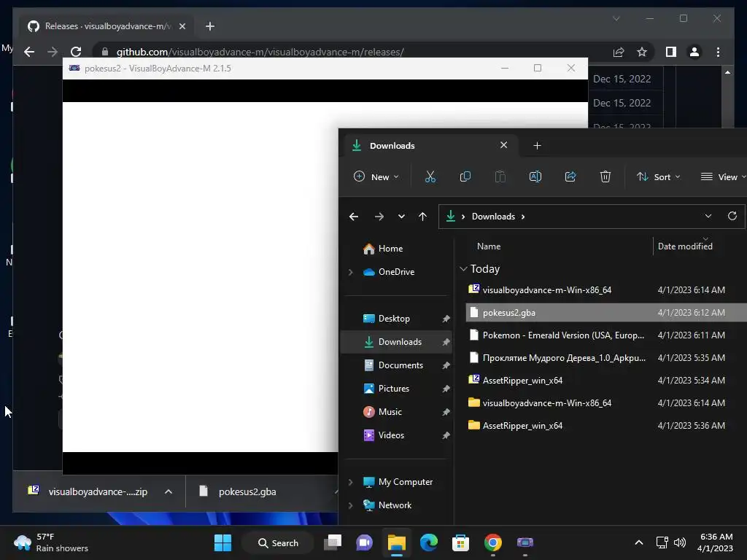Unpin Music using its pin icon

tap(446, 412)
